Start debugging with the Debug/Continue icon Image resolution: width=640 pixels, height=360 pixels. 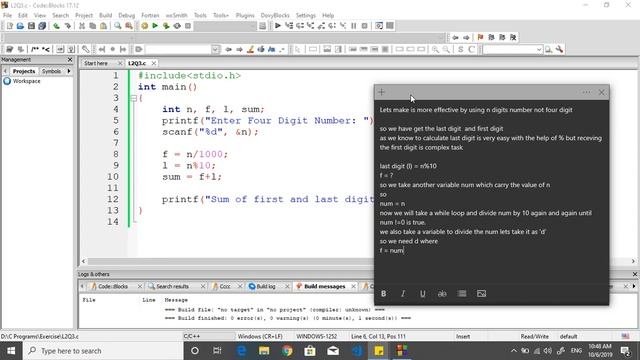[x=278, y=26]
